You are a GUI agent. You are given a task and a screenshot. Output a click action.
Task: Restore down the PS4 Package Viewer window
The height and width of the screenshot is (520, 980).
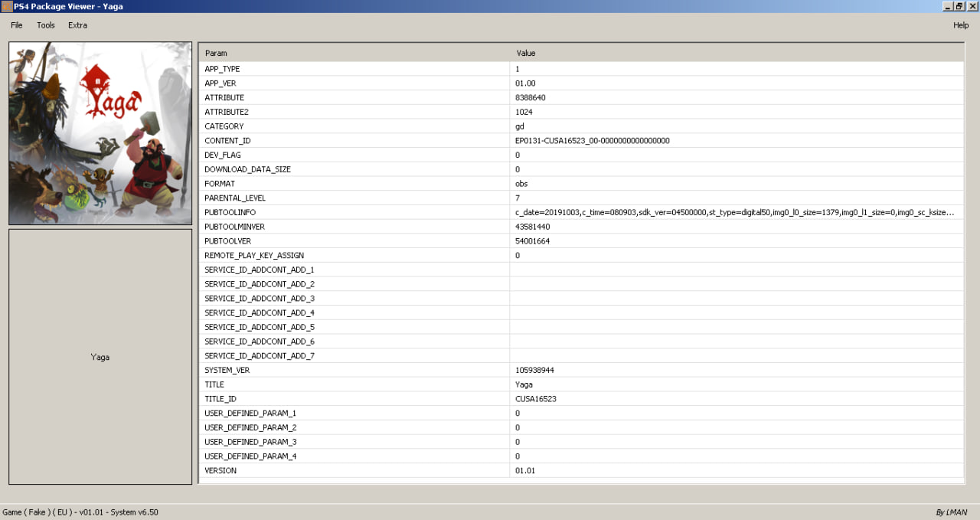pos(959,6)
